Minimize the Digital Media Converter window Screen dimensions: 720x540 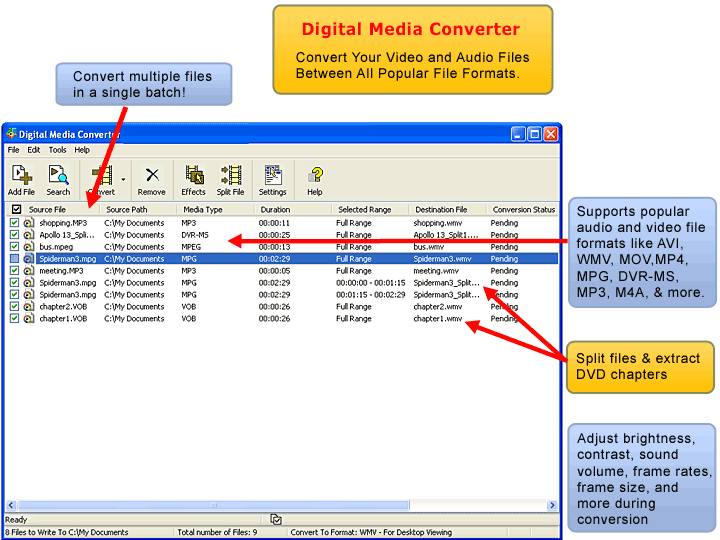[518, 134]
